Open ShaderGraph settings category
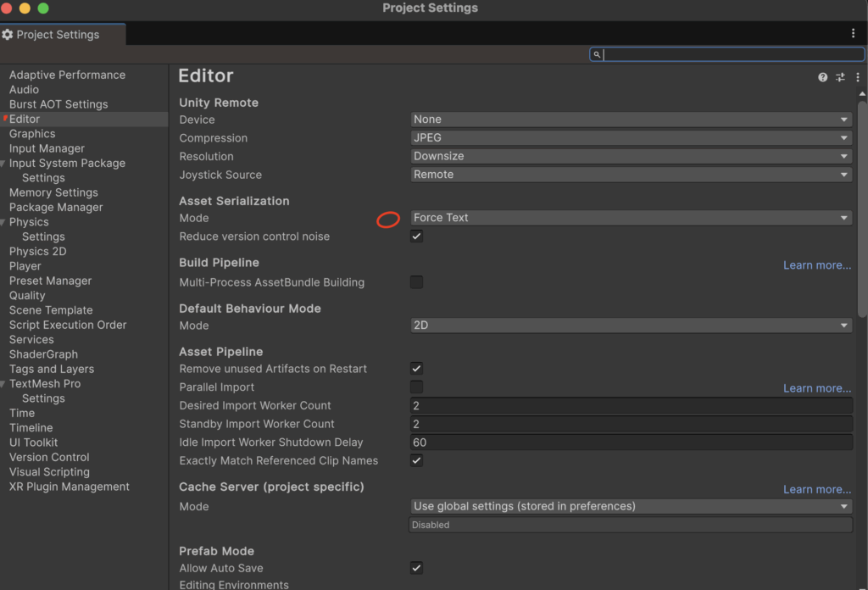 (43, 354)
